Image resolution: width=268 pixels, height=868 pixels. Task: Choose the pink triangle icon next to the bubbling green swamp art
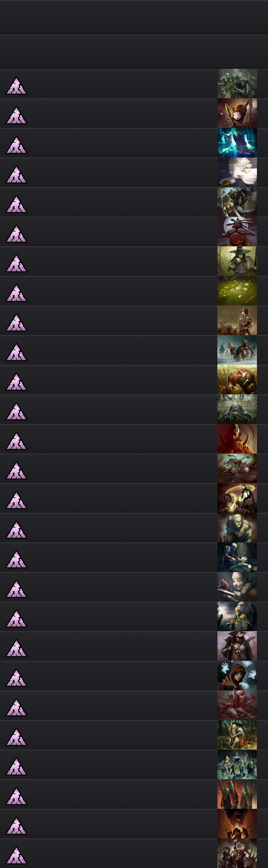(x=17, y=293)
